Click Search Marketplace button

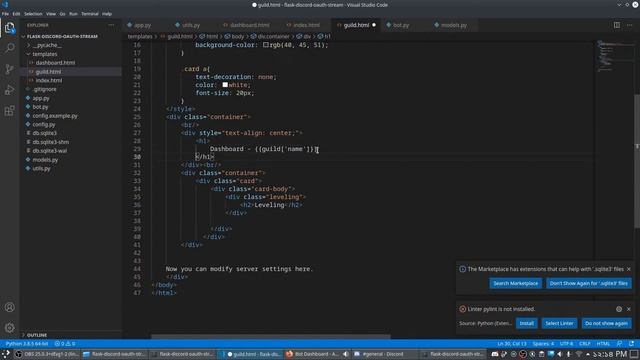click(x=516, y=283)
